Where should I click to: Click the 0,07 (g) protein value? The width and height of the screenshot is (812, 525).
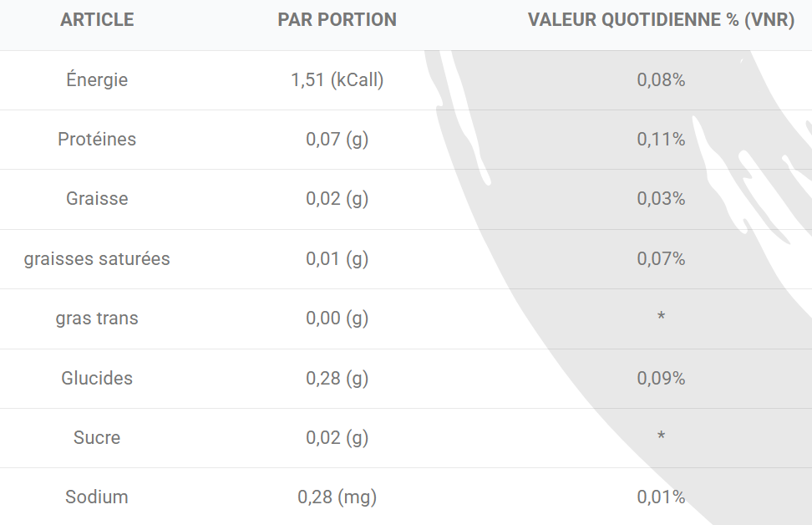pyautogui.click(x=337, y=140)
